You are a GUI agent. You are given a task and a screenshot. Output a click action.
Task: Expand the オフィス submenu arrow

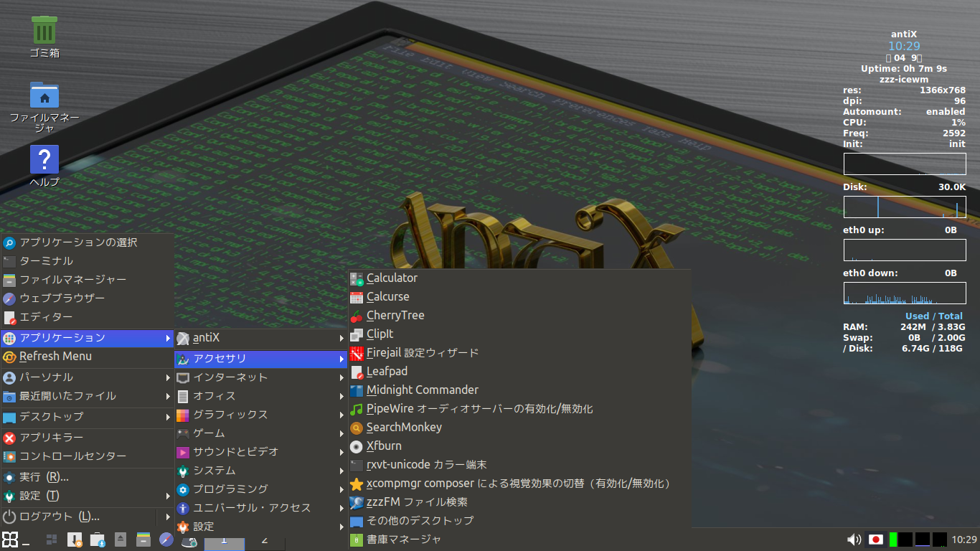(x=342, y=396)
